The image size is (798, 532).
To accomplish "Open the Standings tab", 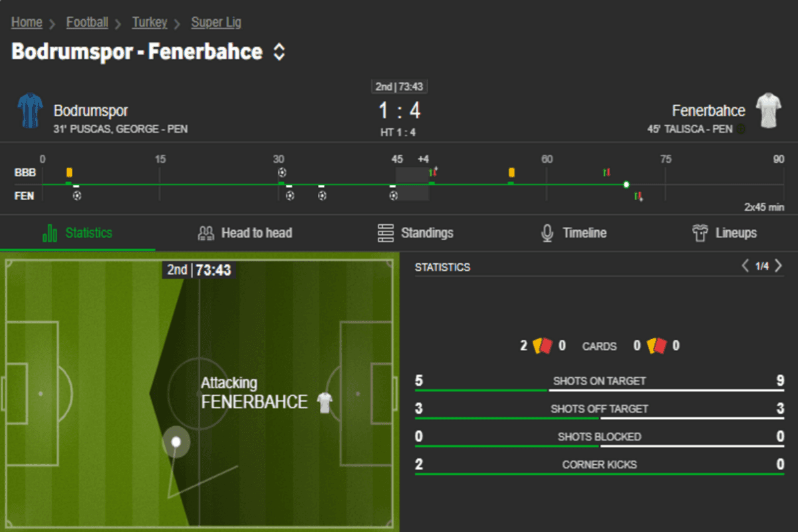I will pos(416,233).
